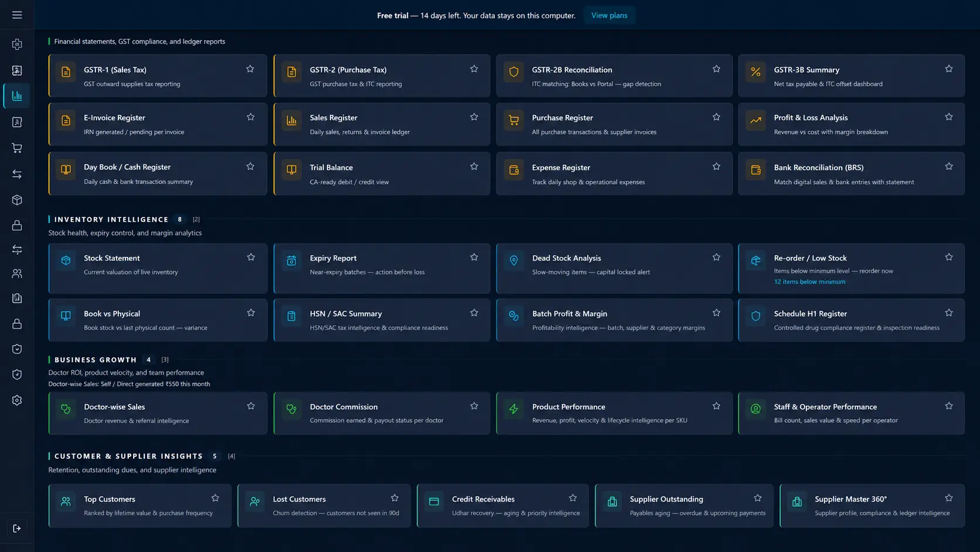Star the Expense Register report
The width and height of the screenshot is (980, 552).
click(x=716, y=167)
